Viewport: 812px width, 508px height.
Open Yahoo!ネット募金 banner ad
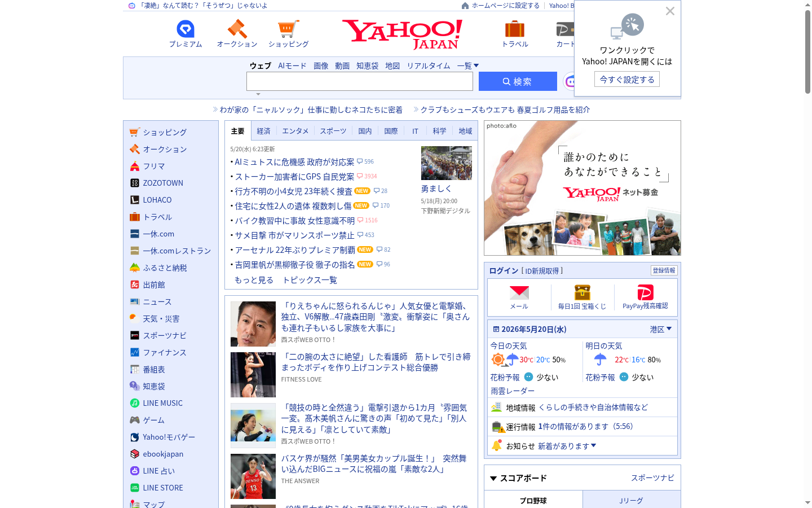point(582,188)
